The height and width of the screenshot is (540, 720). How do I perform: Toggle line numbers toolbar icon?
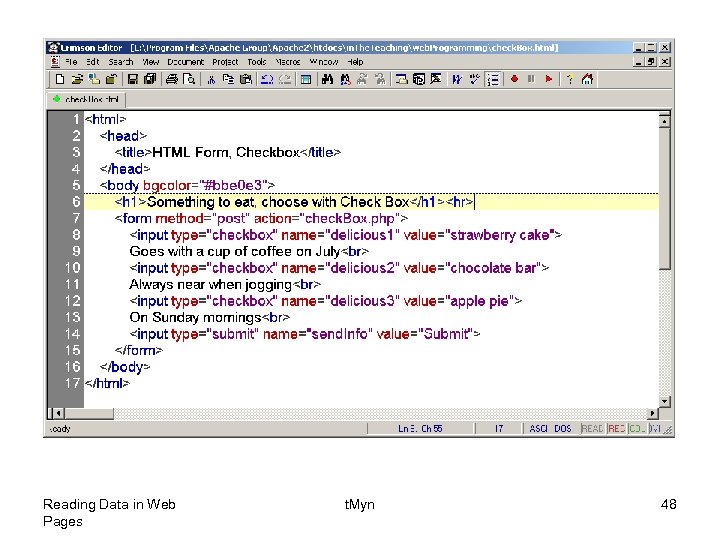coord(493,79)
